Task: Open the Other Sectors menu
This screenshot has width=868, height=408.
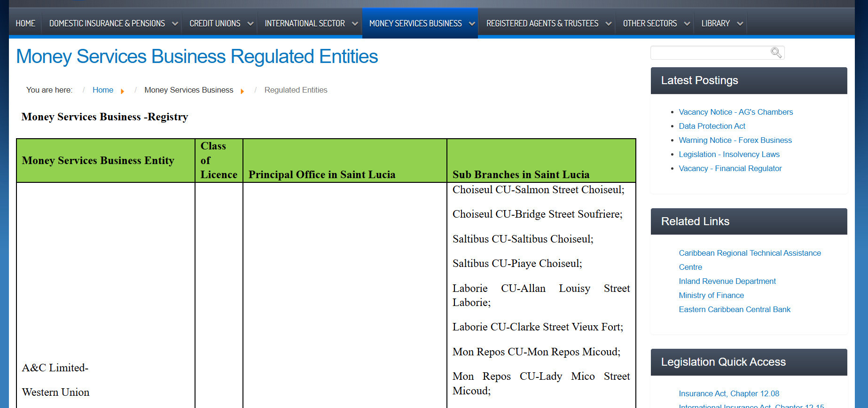Action: pos(650,24)
